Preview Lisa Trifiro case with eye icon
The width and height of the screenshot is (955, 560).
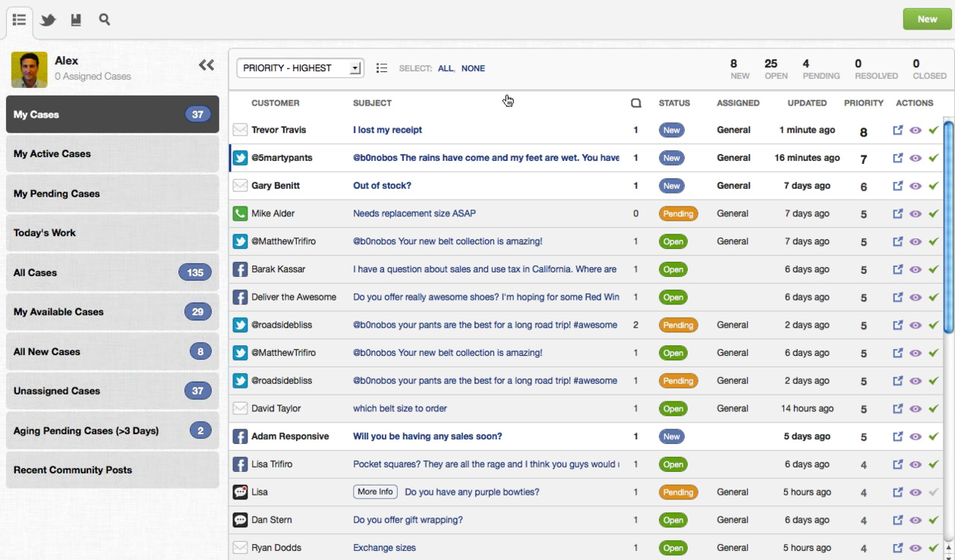pyautogui.click(x=916, y=464)
